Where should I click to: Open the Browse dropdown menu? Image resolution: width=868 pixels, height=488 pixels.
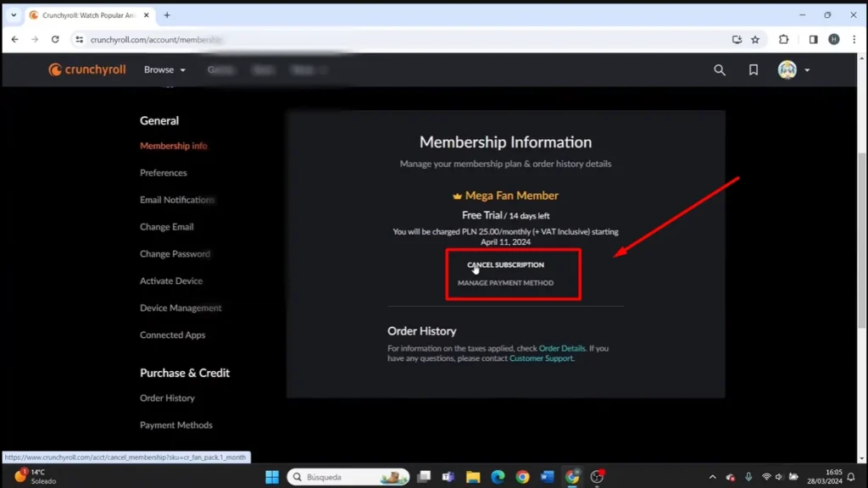pos(164,69)
